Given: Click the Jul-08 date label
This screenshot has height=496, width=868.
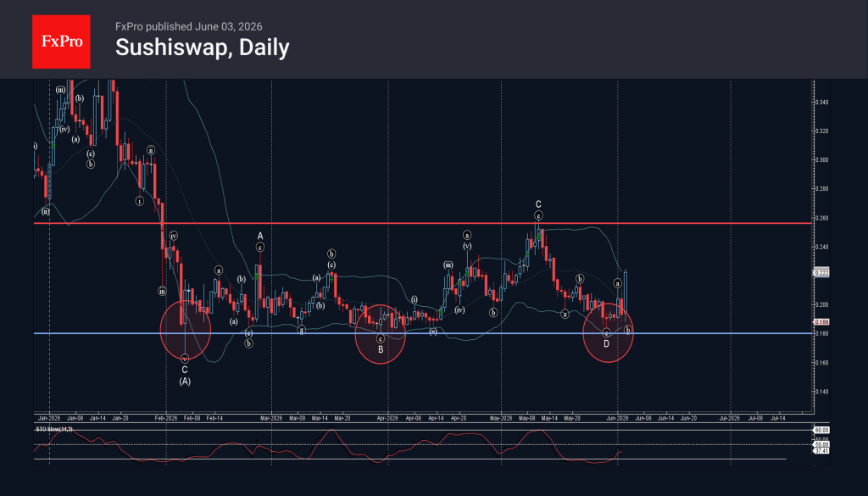Looking at the screenshot, I should [x=755, y=419].
